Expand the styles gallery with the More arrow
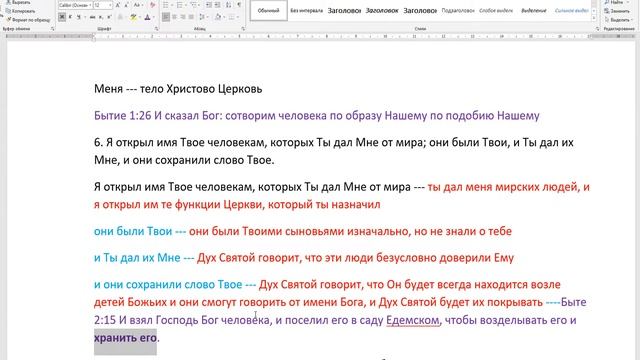640x360 pixels. pyautogui.click(x=593, y=18)
